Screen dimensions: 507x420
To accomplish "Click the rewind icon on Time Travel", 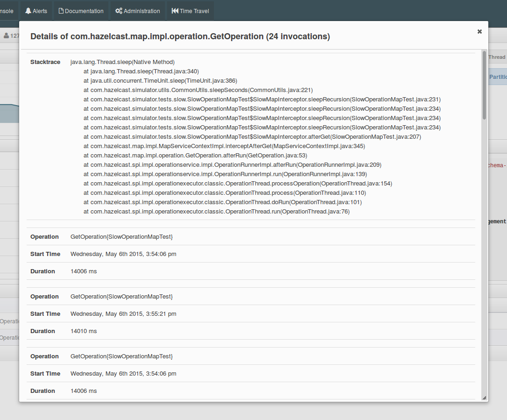I will pyautogui.click(x=175, y=11).
